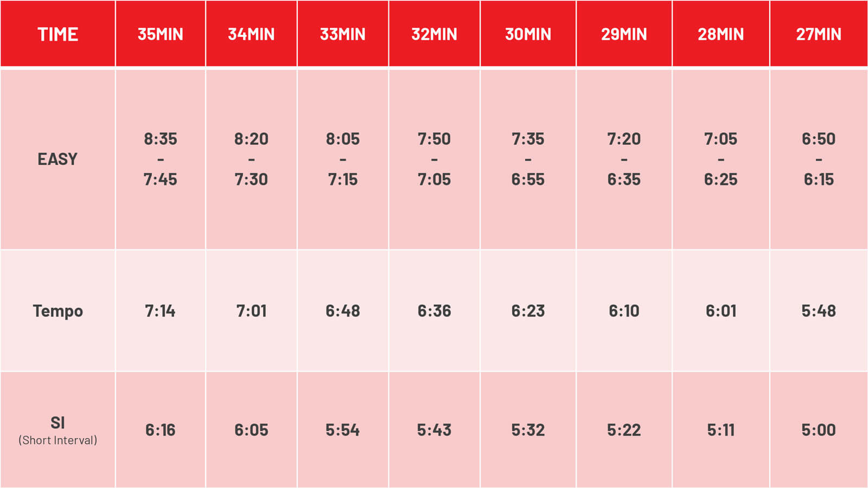This screenshot has height=488, width=868.
Task: Select the short interval pace 5:43
Action: [435, 430]
